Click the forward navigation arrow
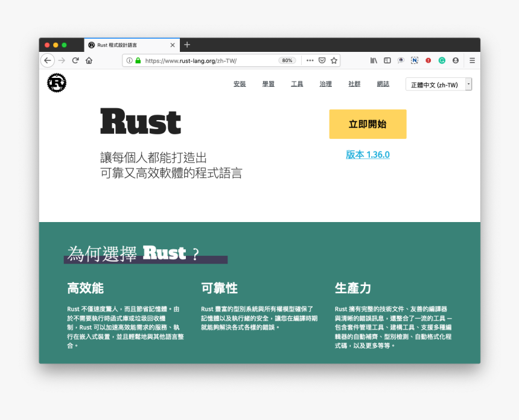This screenshot has height=420, width=519. click(x=62, y=60)
